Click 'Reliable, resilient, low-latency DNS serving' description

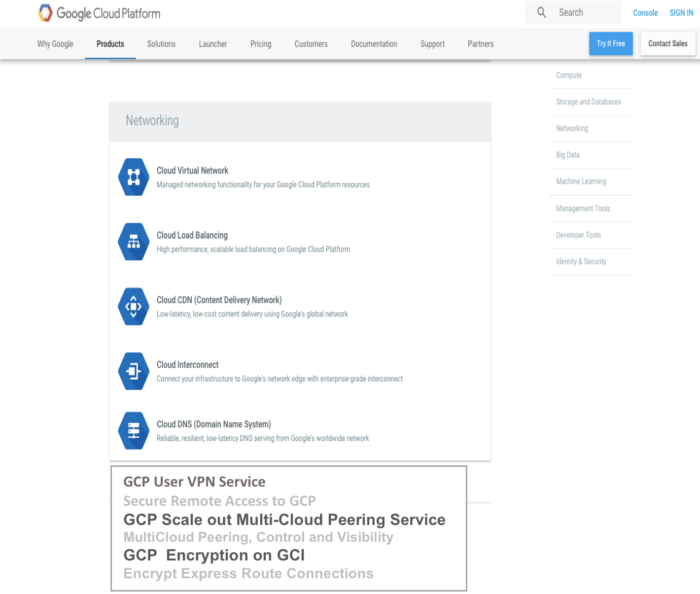263,438
